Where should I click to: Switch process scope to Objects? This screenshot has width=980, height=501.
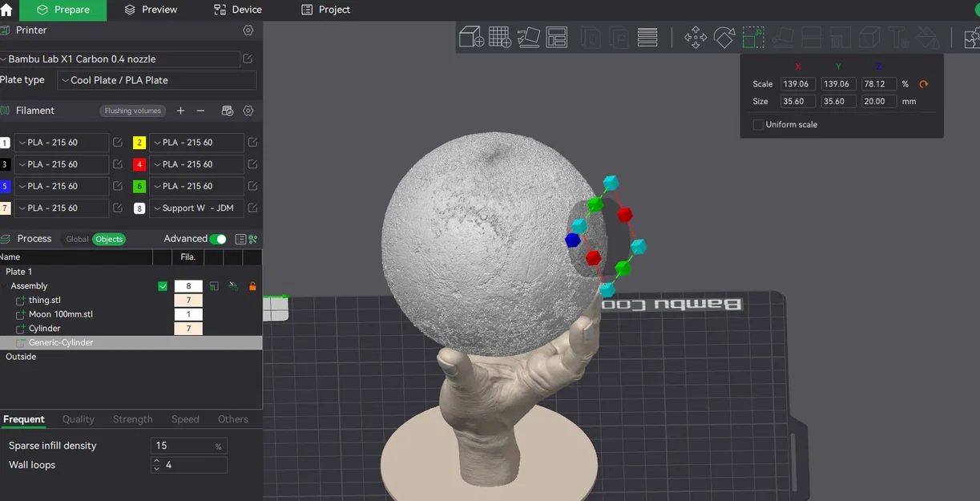tap(109, 239)
